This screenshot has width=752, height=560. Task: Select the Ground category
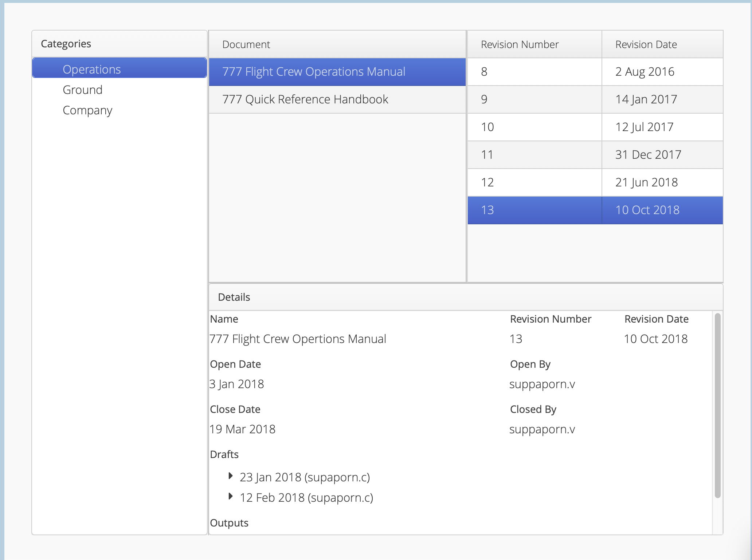(x=82, y=90)
